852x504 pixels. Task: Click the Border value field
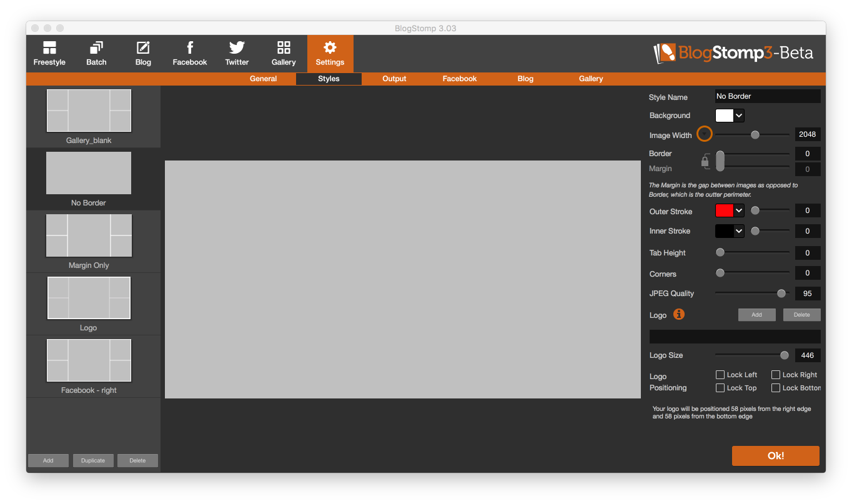(x=808, y=154)
